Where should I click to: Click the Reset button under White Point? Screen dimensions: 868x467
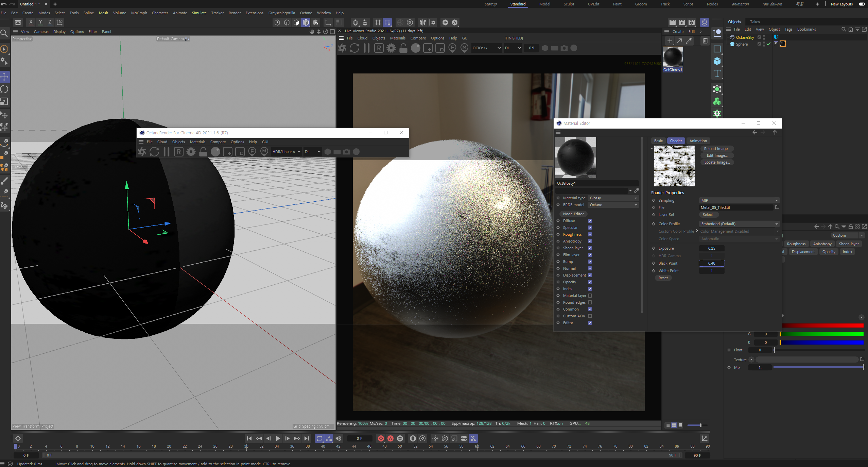[x=663, y=278]
